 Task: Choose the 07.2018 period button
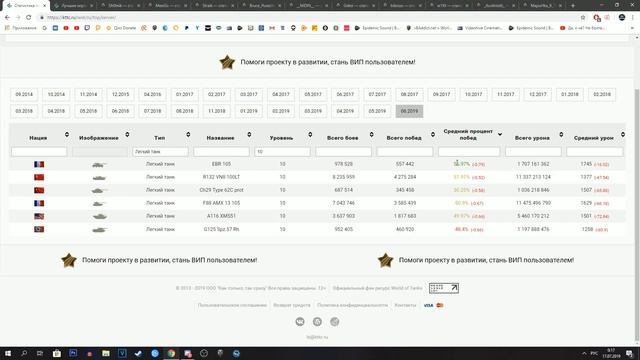click(x=153, y=111)
